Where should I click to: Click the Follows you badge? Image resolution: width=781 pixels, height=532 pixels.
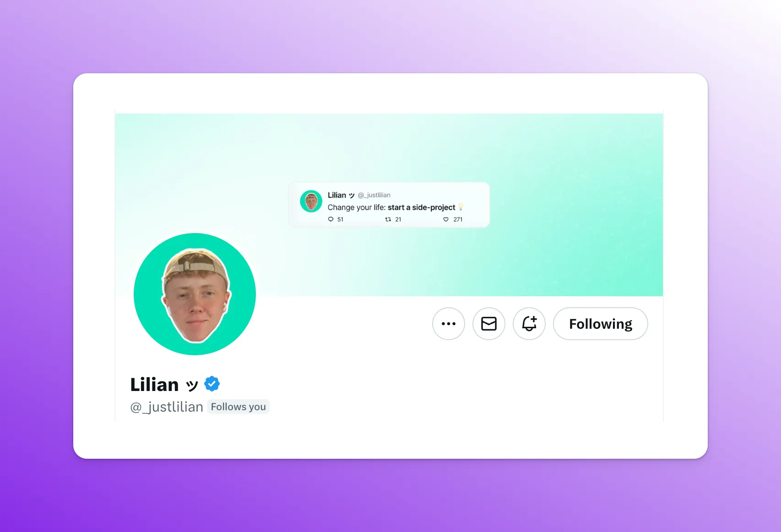click(x=239, y=407)
